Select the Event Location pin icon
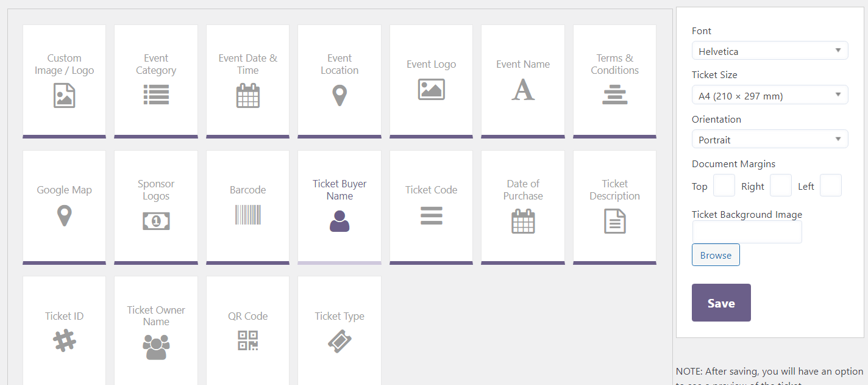 click(x=340, y=96)
